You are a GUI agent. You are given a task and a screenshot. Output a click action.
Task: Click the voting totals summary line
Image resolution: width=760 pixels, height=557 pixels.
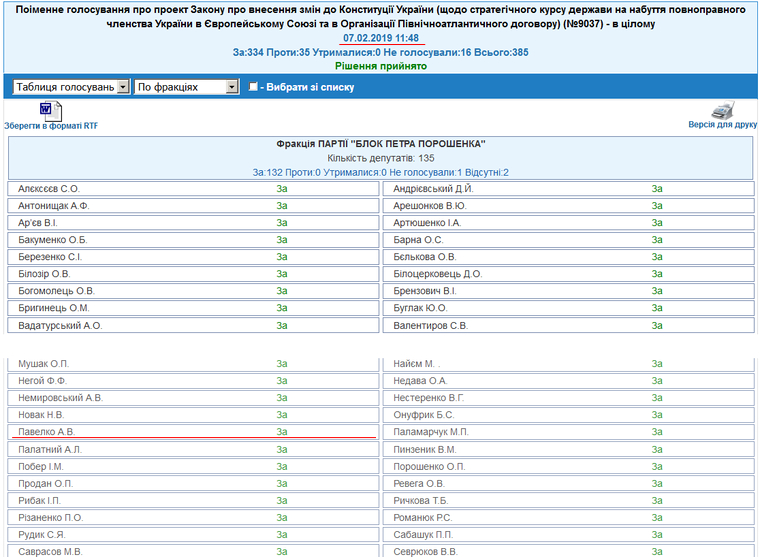[380, 51]
